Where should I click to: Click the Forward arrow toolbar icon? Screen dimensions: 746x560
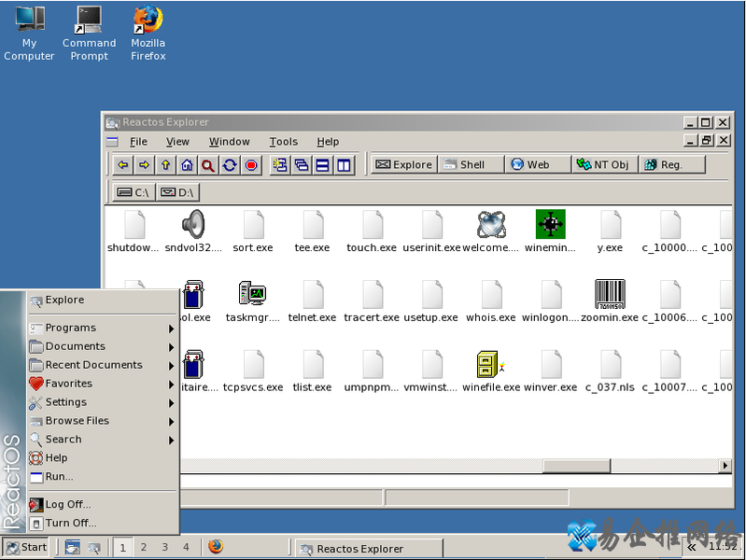[144, 165]
